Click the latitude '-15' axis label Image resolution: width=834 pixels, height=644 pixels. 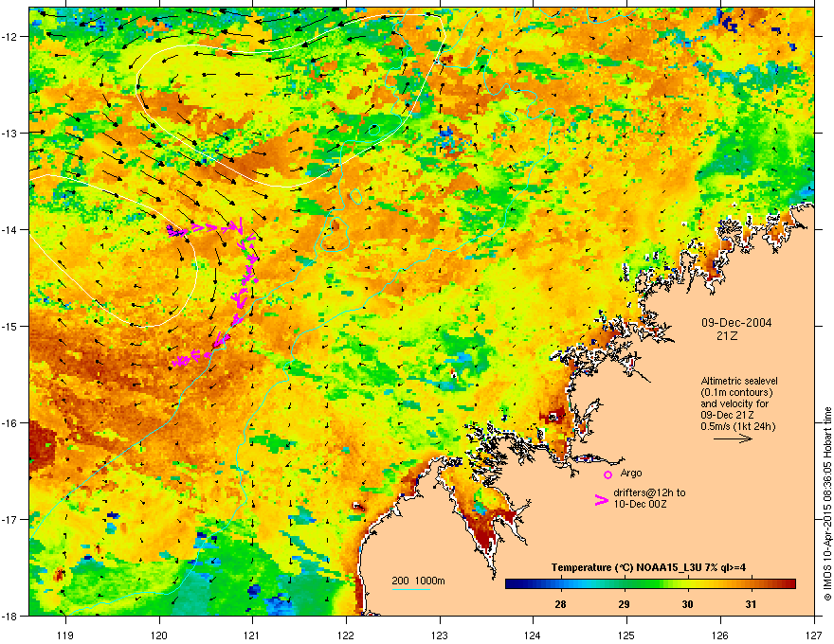(x=10, y=326)
